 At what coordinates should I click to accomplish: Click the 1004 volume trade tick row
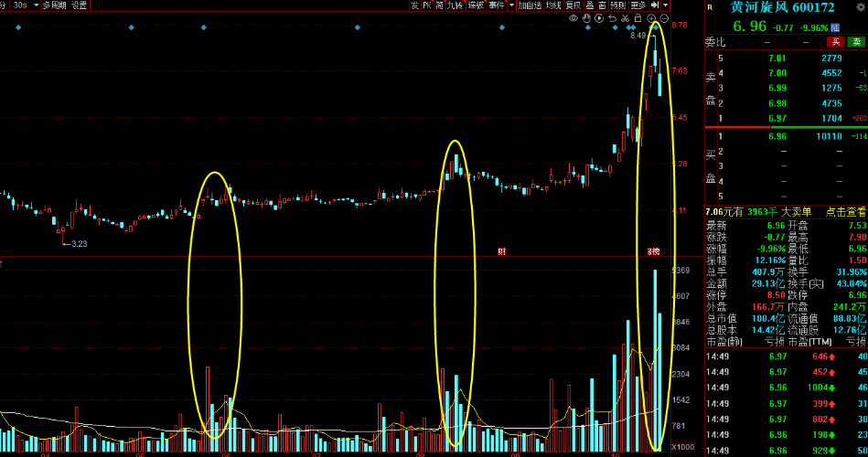tap(786, 388)
